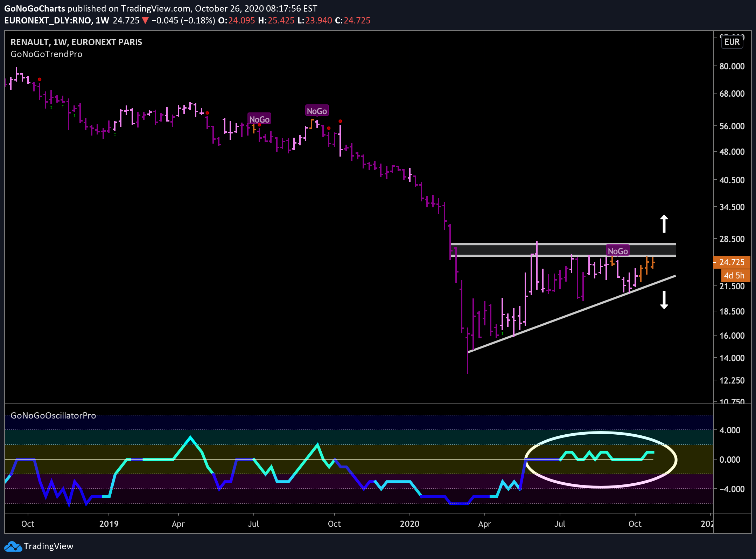Click the NoGo label near September 2020
The height and width of the screenshot is (559, 756).
(x=618, y=251)
